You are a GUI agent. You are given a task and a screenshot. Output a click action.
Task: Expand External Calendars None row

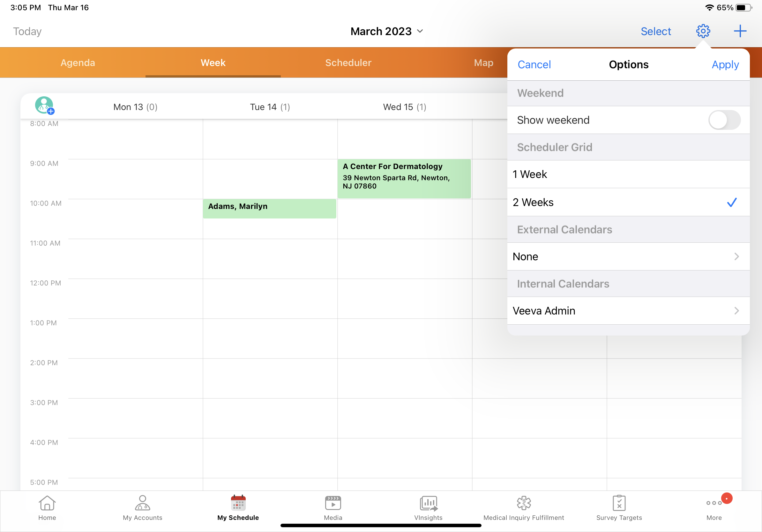click(x=628, y=256)
